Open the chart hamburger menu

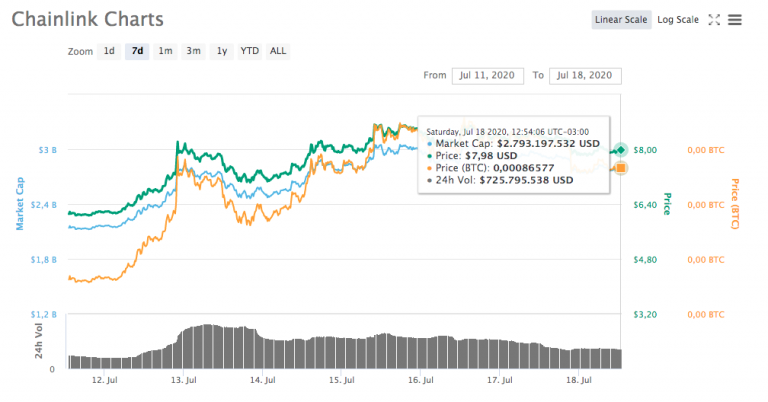(x=735, y=20)
